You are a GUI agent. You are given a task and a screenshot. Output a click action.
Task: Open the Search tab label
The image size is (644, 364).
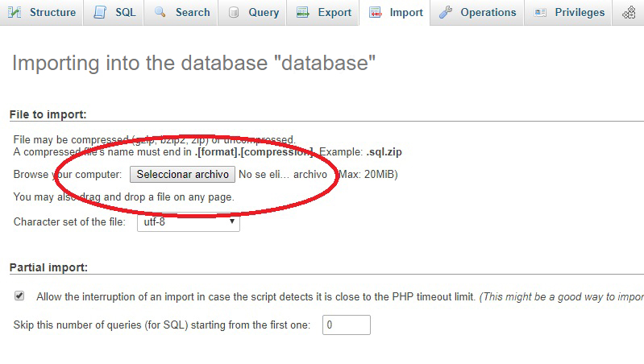coord(193,12)
